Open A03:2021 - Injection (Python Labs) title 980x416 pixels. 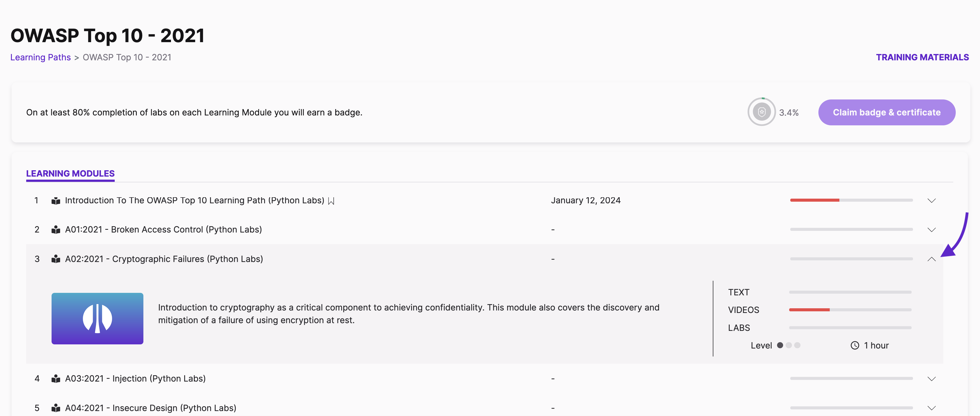pyautogui.click(x=135, y=378)
